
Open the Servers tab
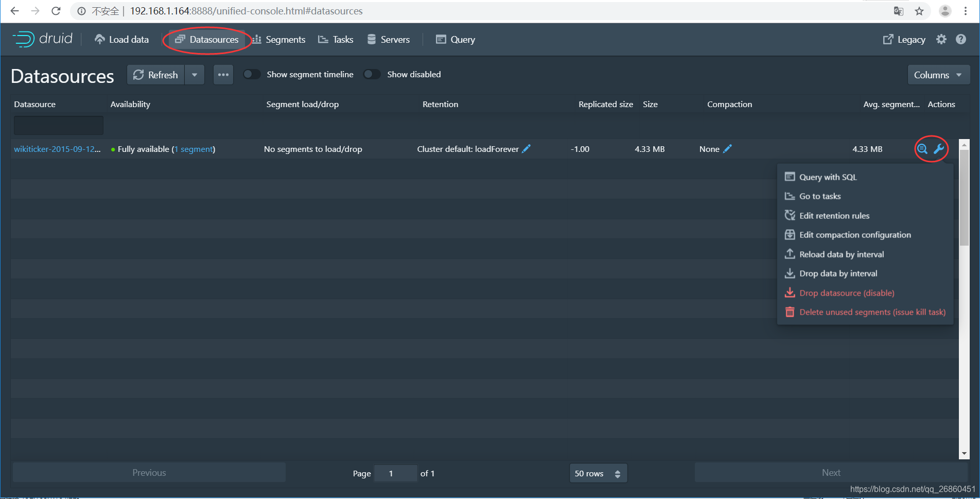(x=389, y=40)
